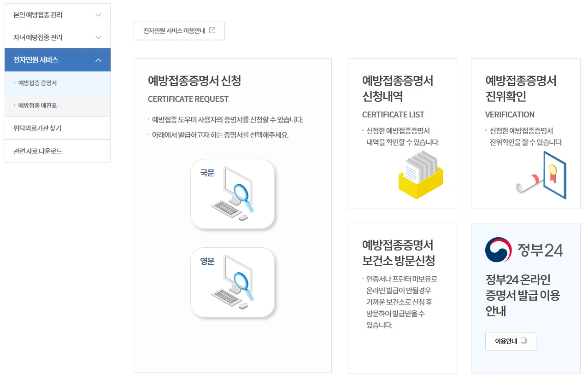This screenshot has width=588, height=379.
Task: Click the new-window icon inside the 이용안내 button
Action: pyautogui.click(x=523, y=341)
